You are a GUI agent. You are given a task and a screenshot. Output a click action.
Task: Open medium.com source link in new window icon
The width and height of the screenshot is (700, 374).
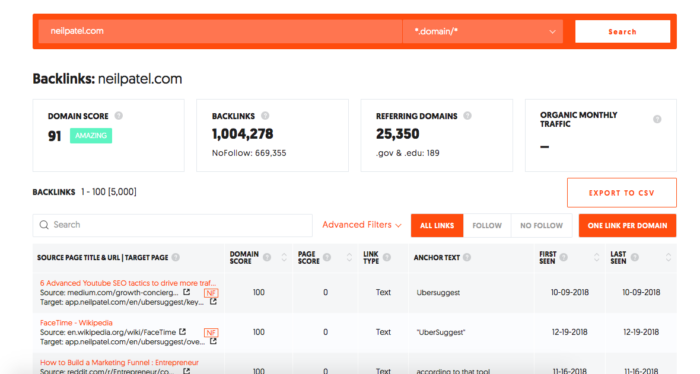tap(187, 292)
